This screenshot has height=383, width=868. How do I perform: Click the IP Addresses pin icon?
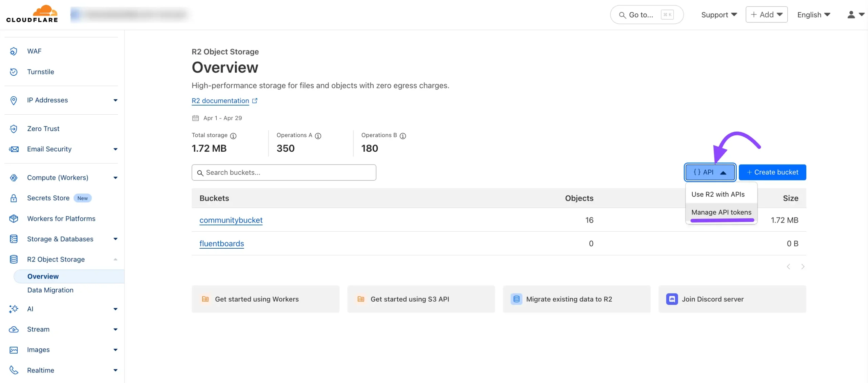(x=14, y=100)
